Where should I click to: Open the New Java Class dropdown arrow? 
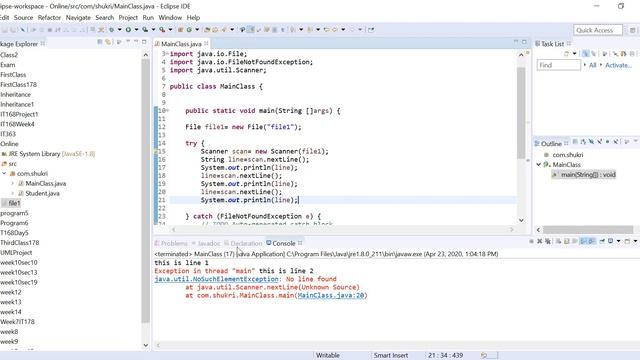pyautogui.click(x=197, y=29)
